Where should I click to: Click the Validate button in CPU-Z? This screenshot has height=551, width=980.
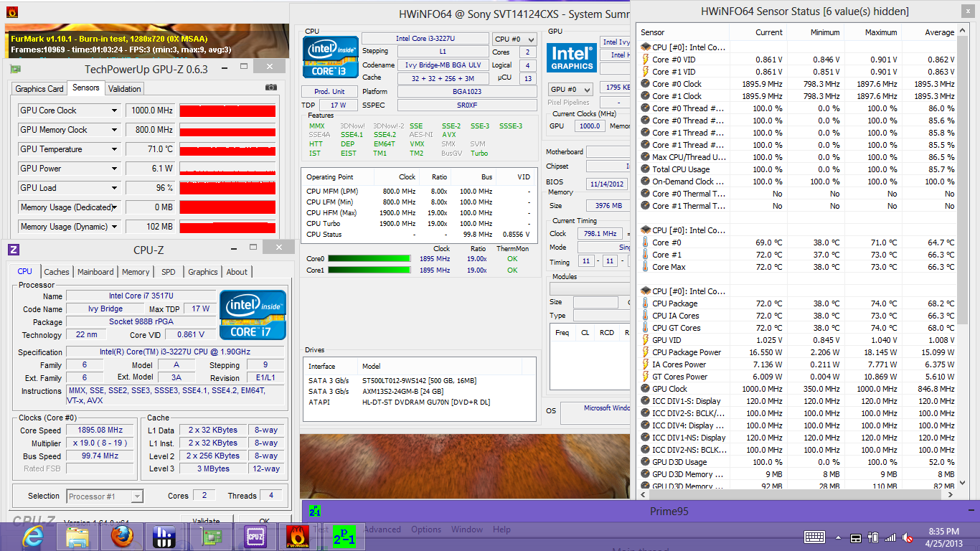[207, 521]
